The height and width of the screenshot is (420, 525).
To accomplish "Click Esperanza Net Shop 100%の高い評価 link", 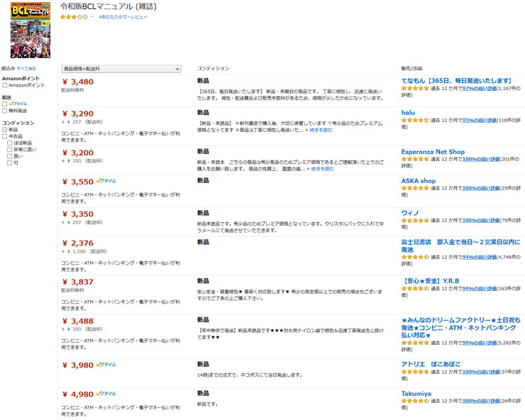I will 481,159.
